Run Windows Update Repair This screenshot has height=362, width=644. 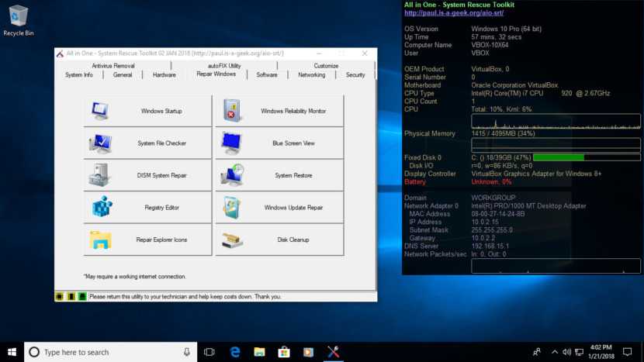point(279,208)
